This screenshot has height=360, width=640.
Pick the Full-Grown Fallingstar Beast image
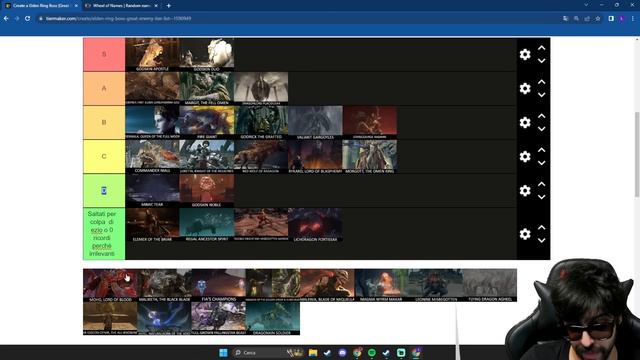pos(219,318)
